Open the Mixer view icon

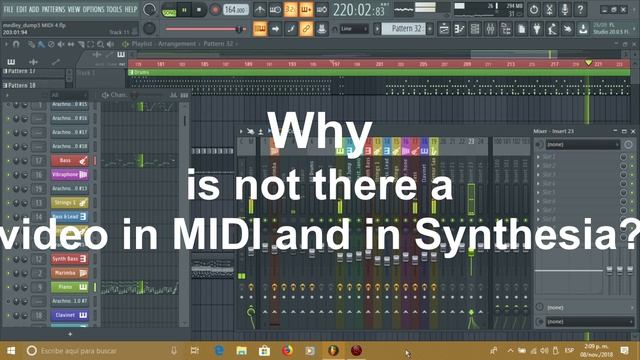click(x=490, y=29)
